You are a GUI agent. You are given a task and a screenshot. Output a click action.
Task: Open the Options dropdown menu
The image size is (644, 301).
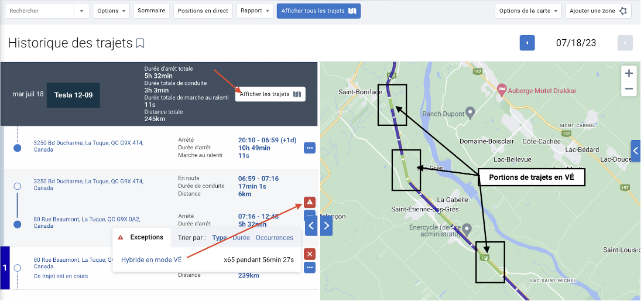click(x=111, y=11)
